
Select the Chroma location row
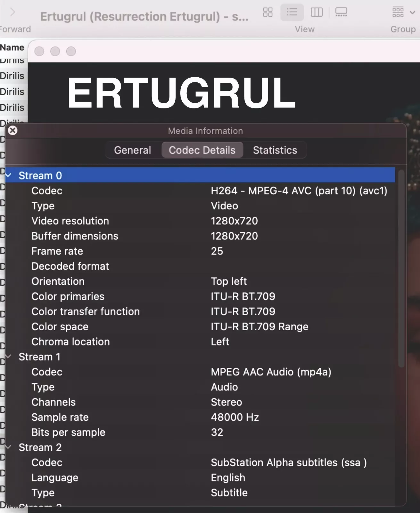click(200, 341)
